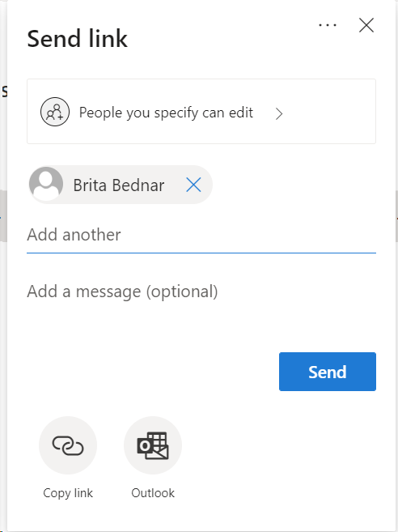Open the more options ellipsis menu

(x=328, y=25)
